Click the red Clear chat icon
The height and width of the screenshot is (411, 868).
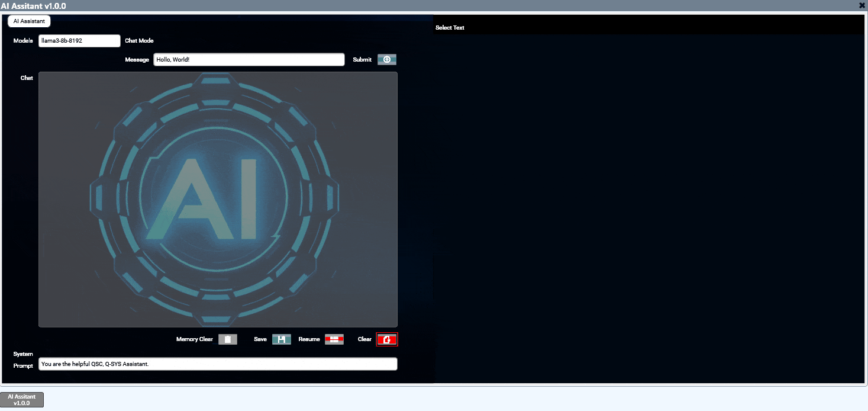[387, 339]
